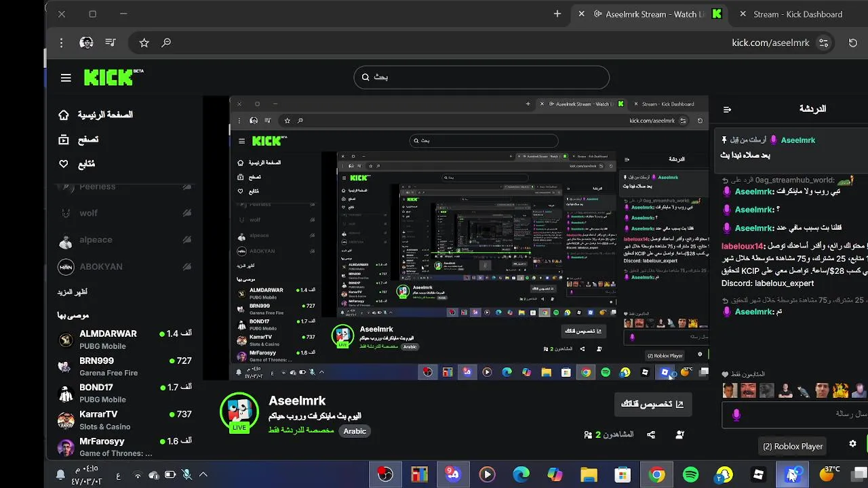868x488 pixels.
Task: Open تصفح browse in sidebar
Action: (x=79, y=140)
